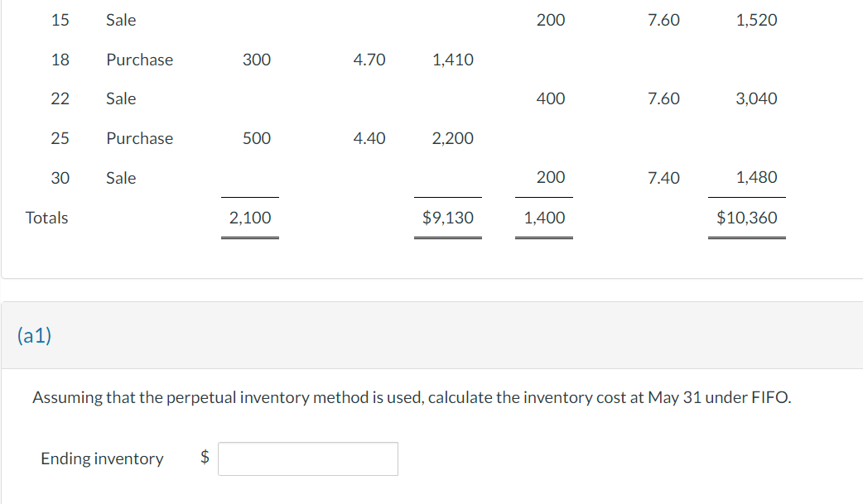The height and width of the screenshot is (504, 863).
Task: Click the Sale entry on row 15
Action: [x=121, y=19]
